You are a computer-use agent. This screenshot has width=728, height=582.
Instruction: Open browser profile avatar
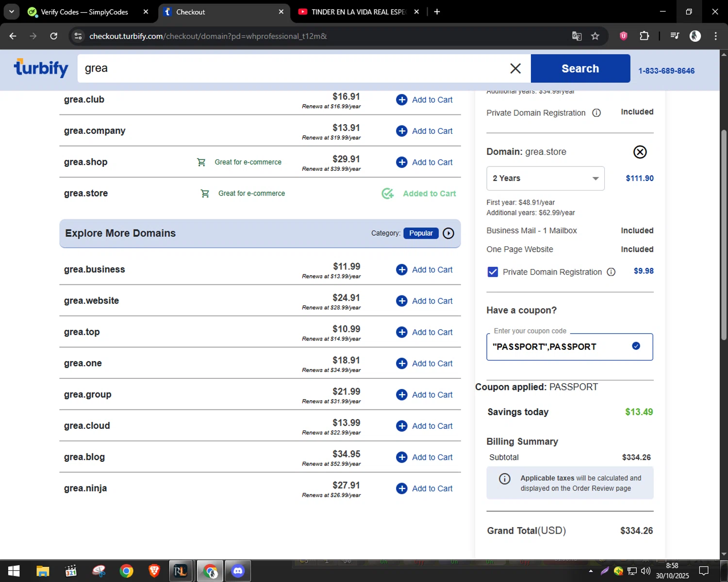tap(695, 36)
